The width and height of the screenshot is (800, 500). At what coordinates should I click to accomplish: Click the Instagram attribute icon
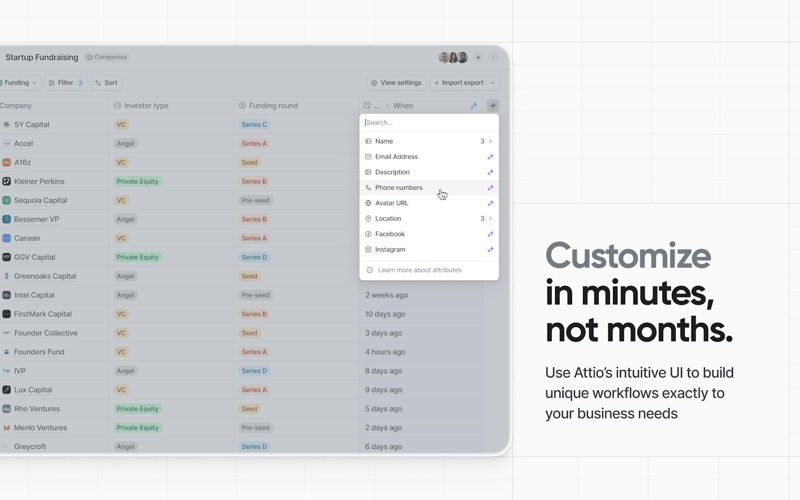[368, 249]
